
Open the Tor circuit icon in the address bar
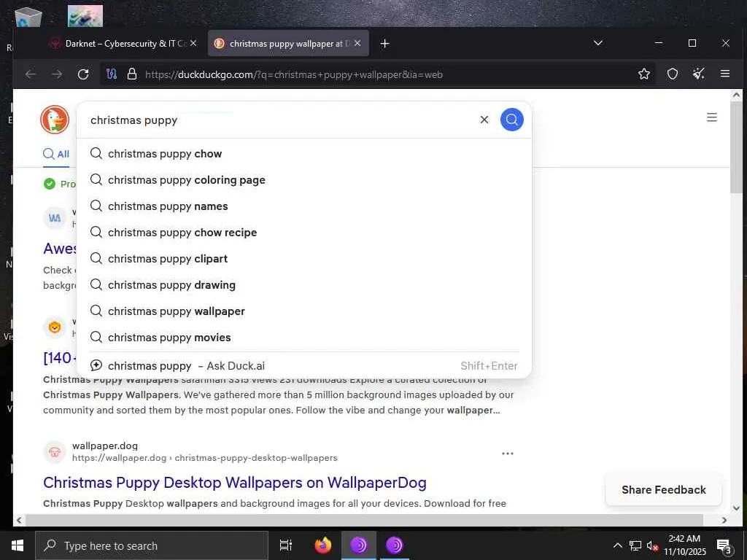pyautogui.click(x=112, y=74)
